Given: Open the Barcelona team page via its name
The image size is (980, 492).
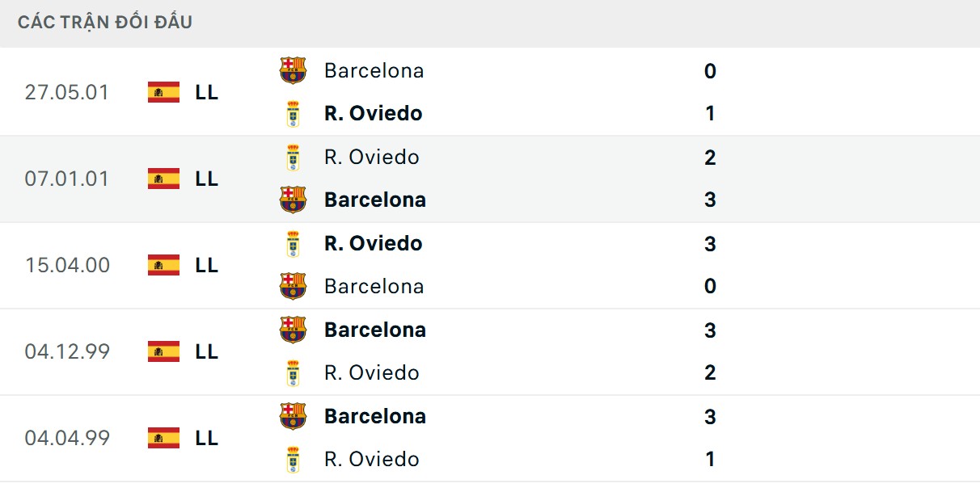Looking at the screenshot, I should point(374,69).
